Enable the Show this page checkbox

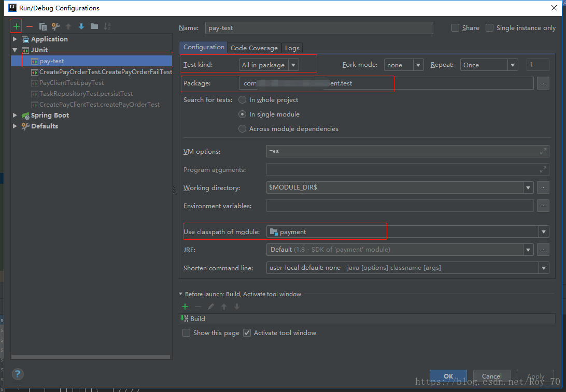(186, 333)
